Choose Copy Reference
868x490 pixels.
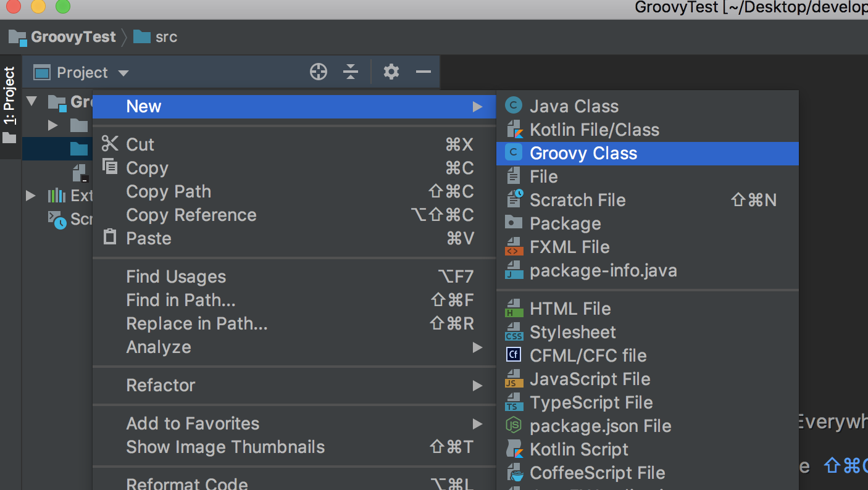coord(294,215)
